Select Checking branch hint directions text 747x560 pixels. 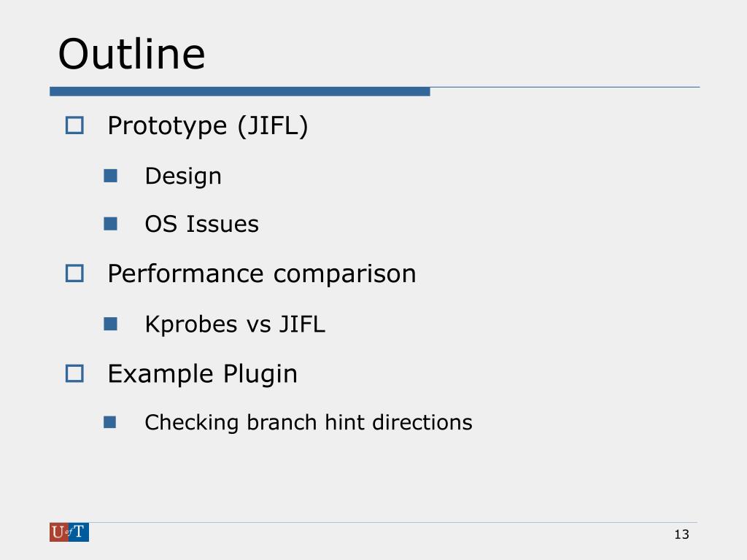(x=309, y=422)
